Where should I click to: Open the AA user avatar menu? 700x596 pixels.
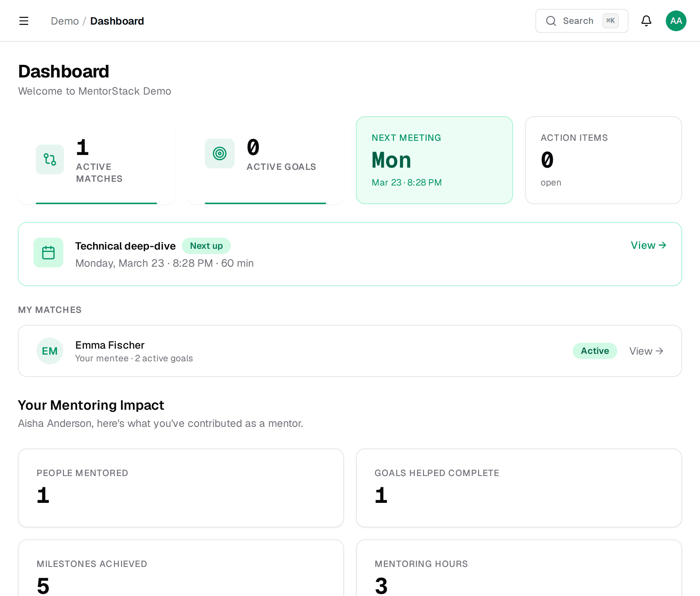676,21
